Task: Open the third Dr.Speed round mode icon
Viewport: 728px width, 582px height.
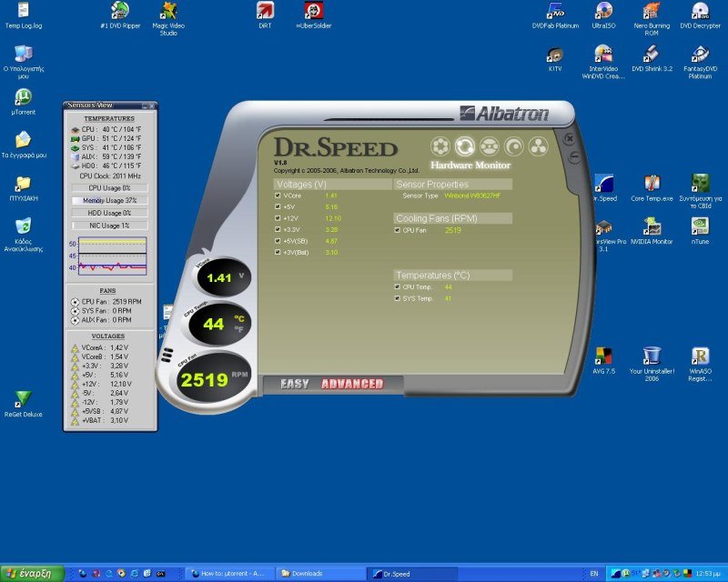Action: pyautogui.click(x=490, y=146)
